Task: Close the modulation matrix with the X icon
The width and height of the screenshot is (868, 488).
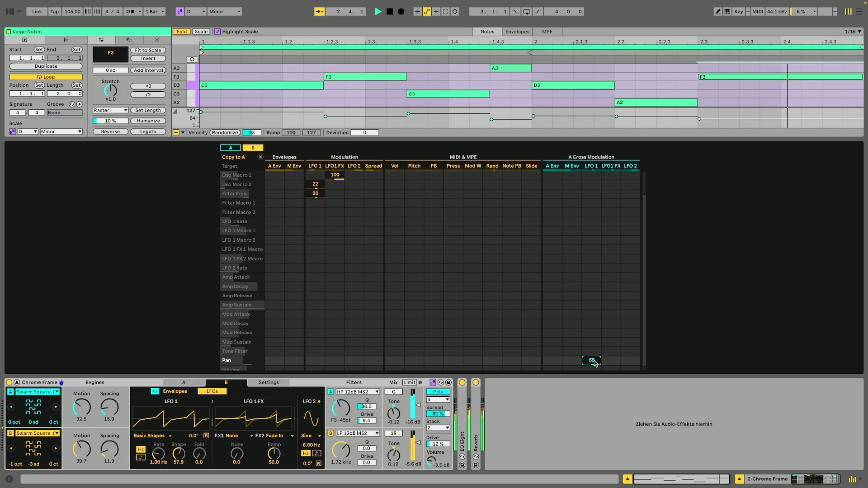Action: 260,157
